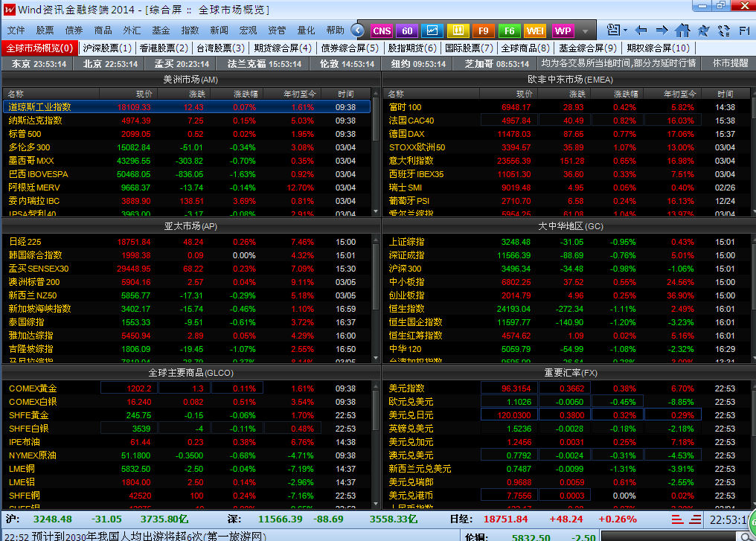Click the yellow candlestick chart icon
Image resolution: width=756 pixels, height=541 pixels.
click(458, 31)
